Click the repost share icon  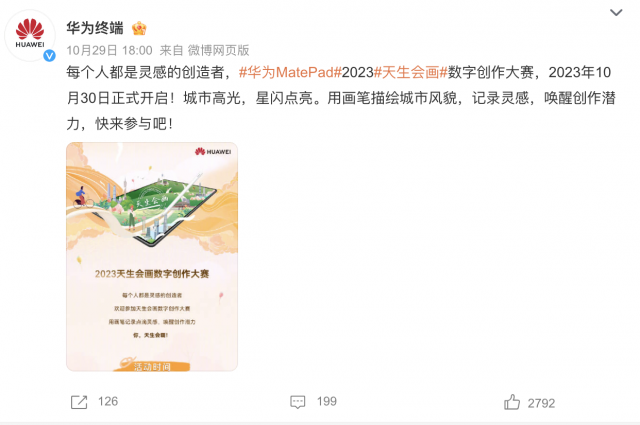coord(79,402)
